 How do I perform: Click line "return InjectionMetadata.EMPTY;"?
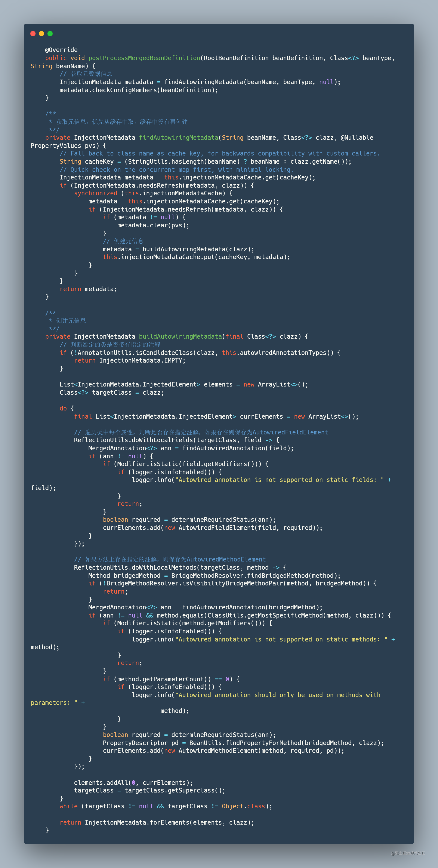tap(130, 360)
